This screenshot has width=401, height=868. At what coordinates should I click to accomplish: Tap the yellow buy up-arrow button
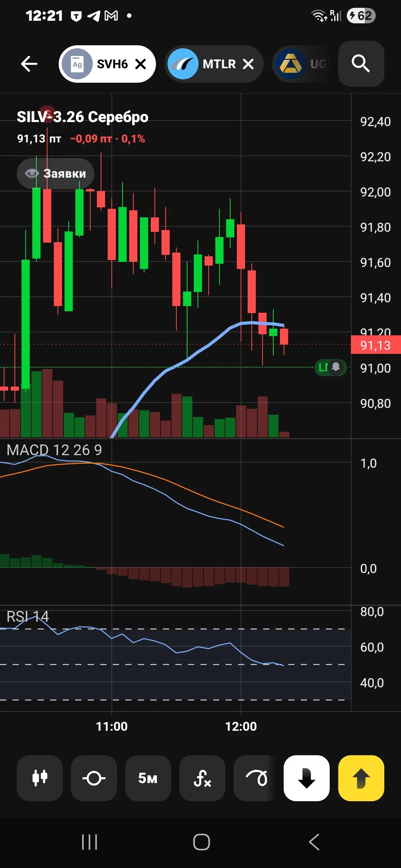pyautogui.click(x=361, y=778)
